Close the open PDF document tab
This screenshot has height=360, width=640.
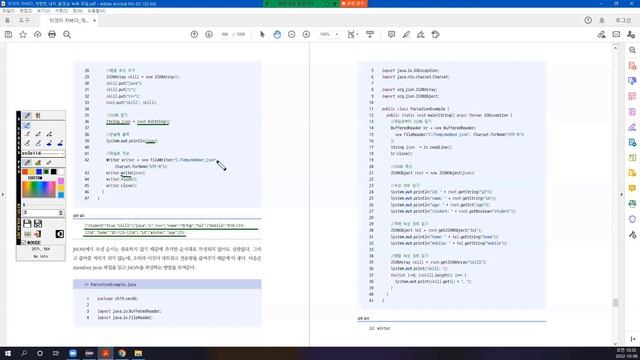click(94, 20)
